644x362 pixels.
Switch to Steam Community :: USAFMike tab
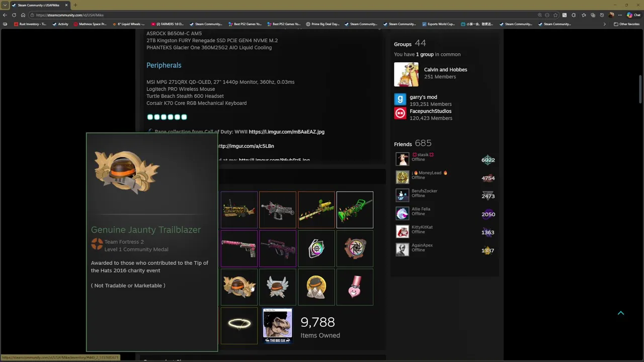39,5
